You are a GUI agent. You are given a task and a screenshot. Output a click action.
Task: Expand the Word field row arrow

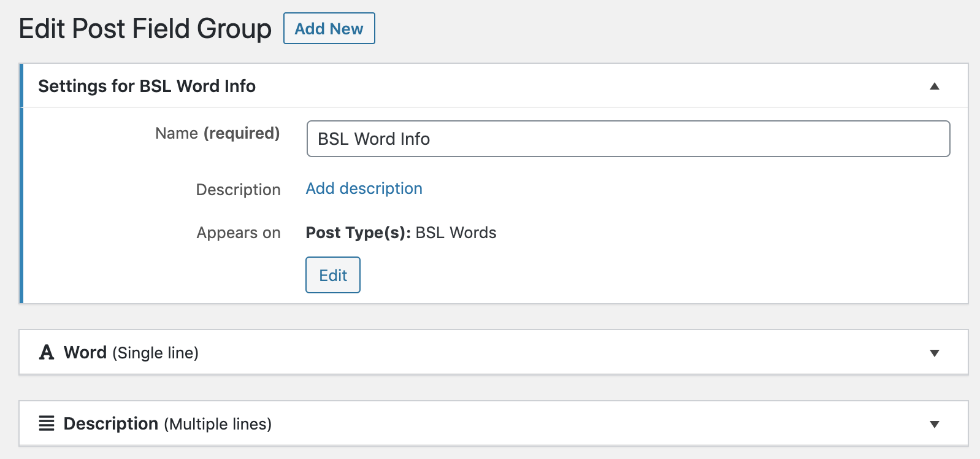pos(934,353)
